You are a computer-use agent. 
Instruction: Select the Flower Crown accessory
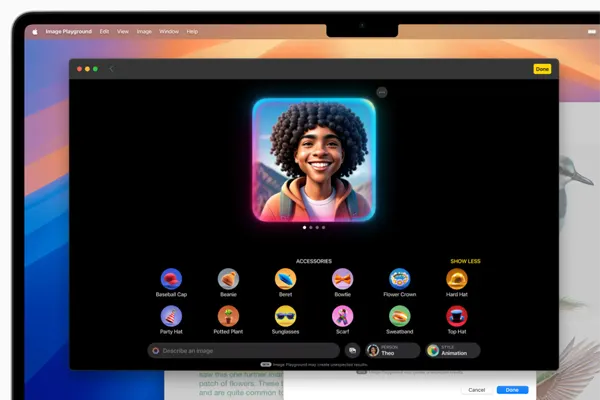click(x=399, y=279)
